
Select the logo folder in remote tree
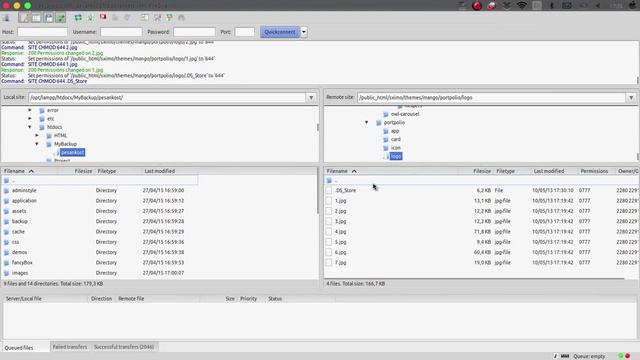(x=396, y=156)
